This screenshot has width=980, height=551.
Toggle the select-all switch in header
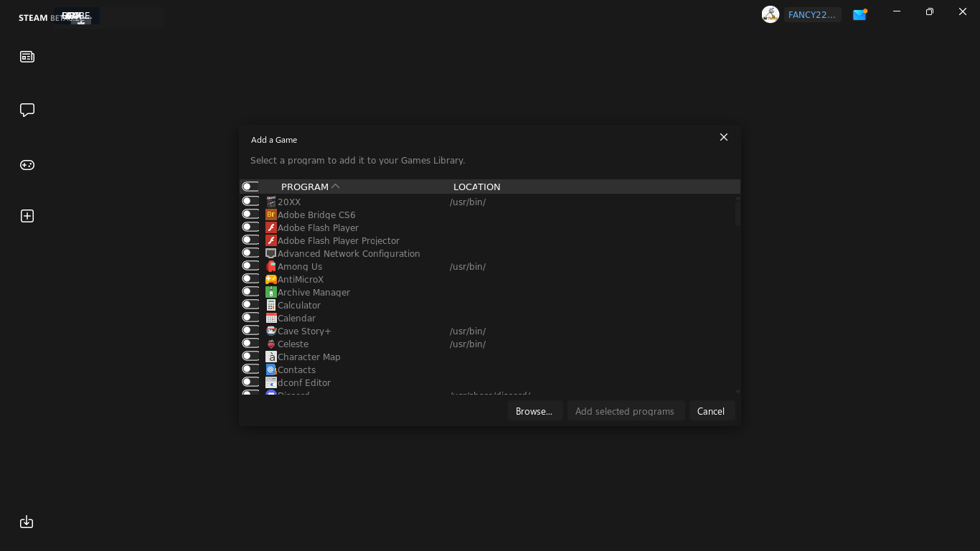coord(250,187)
